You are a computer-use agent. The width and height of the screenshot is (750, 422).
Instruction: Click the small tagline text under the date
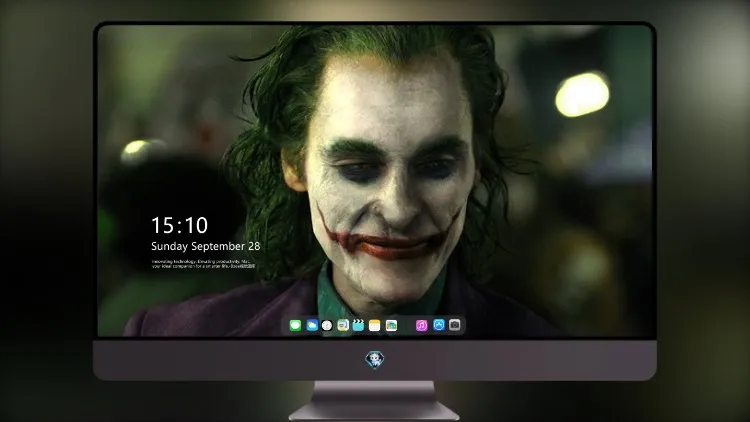(x=203, y=264)
